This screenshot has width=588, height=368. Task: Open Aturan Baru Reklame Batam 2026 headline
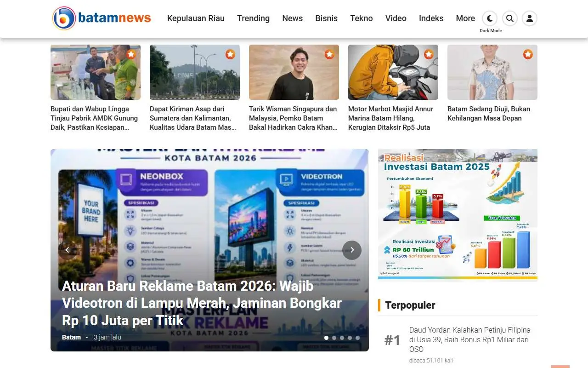[202, 303]
